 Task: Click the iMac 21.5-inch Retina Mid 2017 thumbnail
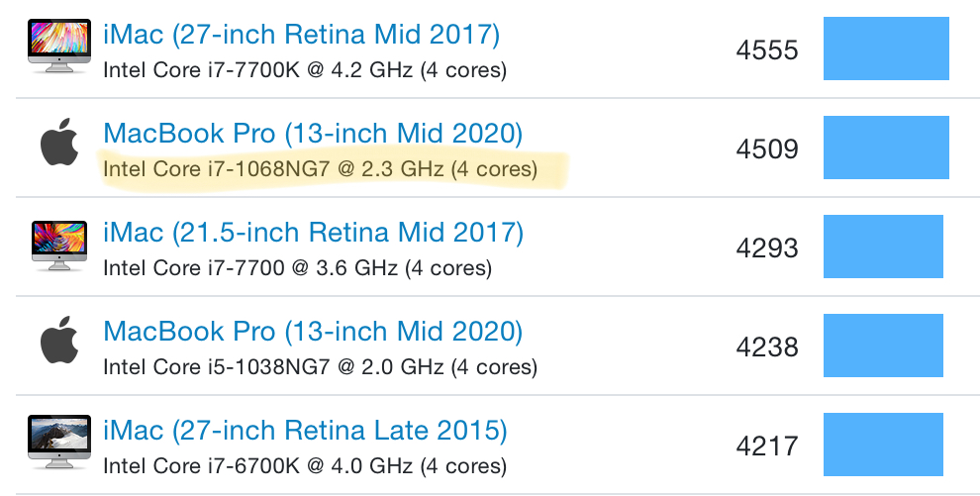[59, 246]
